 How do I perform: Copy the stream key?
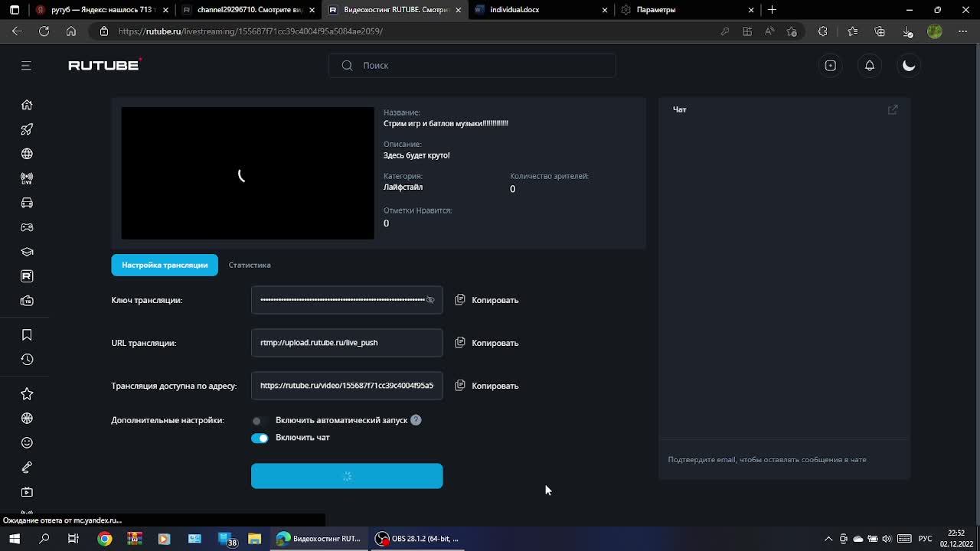(x=487, y=300)
